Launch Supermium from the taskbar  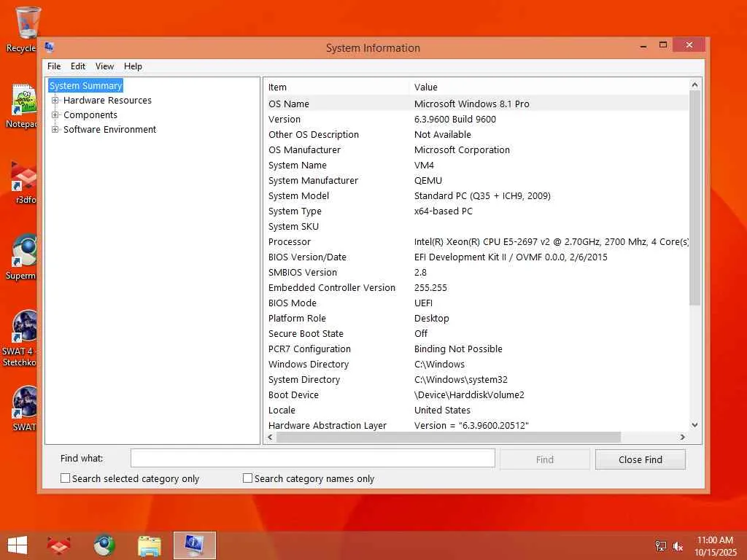104,545
